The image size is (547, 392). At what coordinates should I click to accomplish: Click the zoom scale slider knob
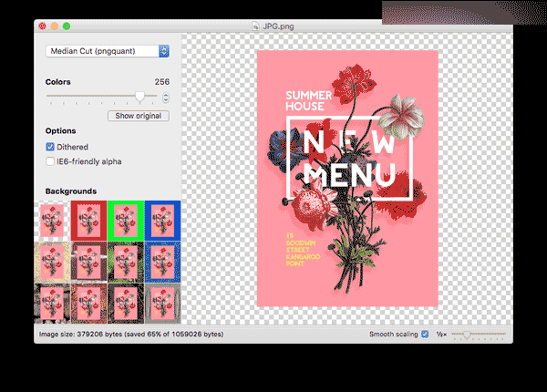click(x=466, y=335)
